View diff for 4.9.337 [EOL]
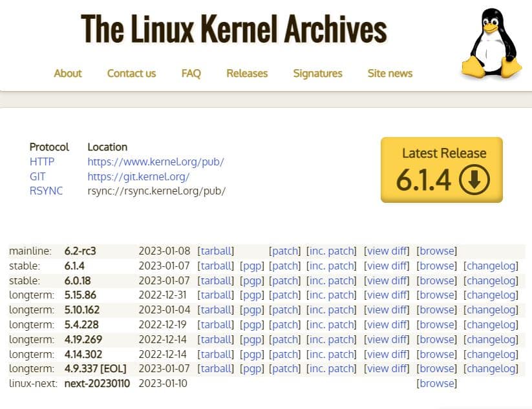This screenshot has width=532, height=409. tap(387, 369)
